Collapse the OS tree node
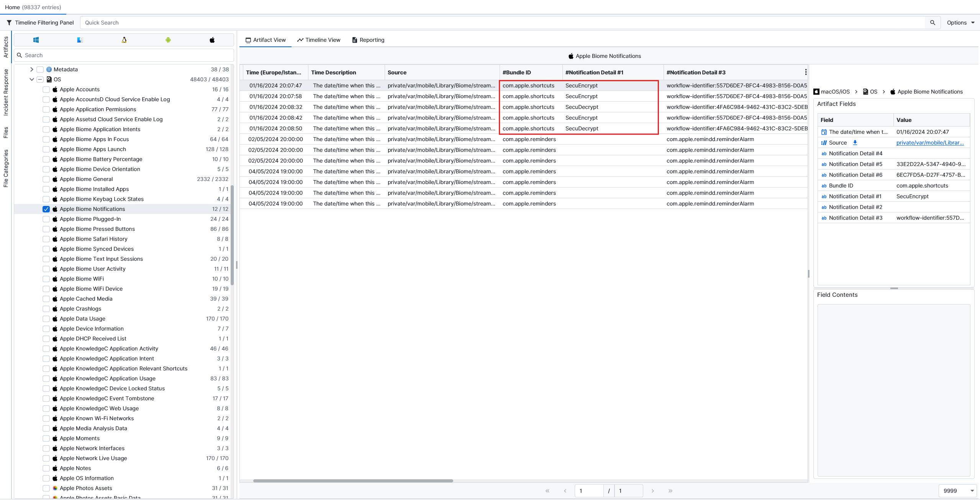 tap(32, 79)
